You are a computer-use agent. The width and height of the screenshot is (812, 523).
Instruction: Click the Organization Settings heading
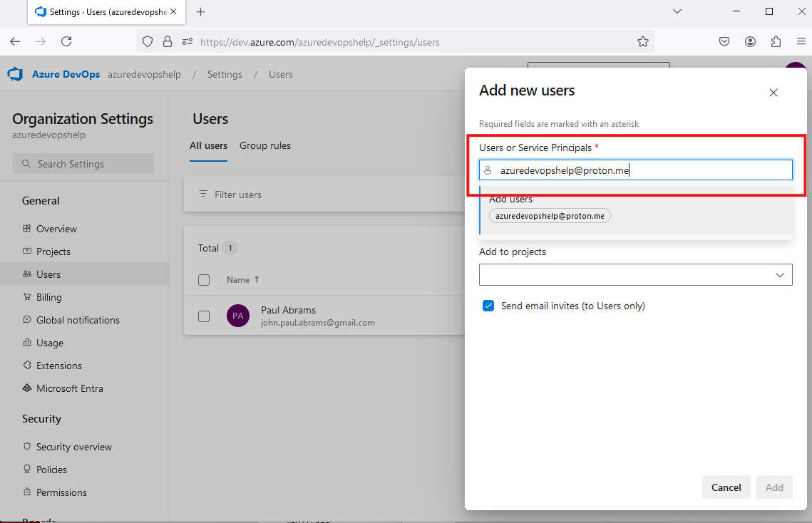tap(83, 118)
